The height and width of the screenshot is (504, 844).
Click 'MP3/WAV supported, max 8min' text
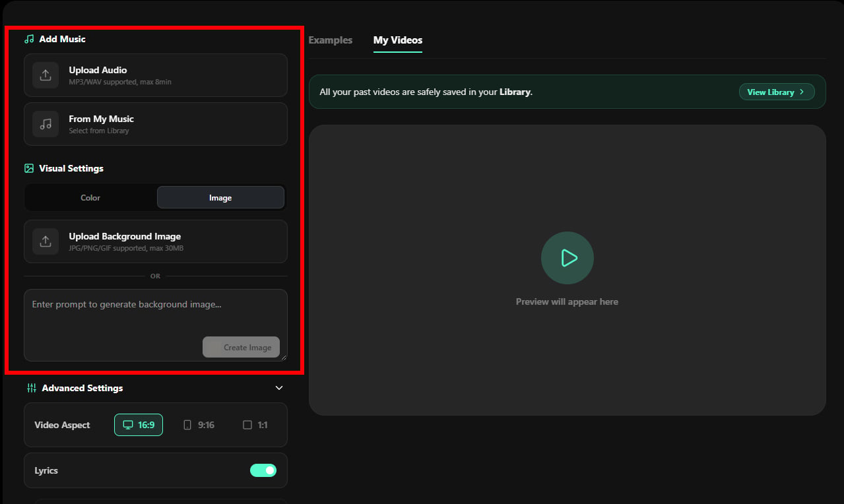tap(120, 82)
